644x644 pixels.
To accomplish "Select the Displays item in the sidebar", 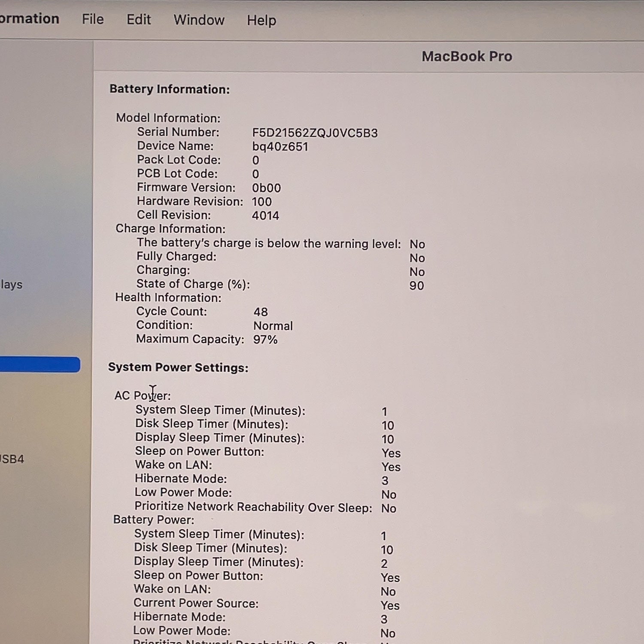I will tap(11, 284).
